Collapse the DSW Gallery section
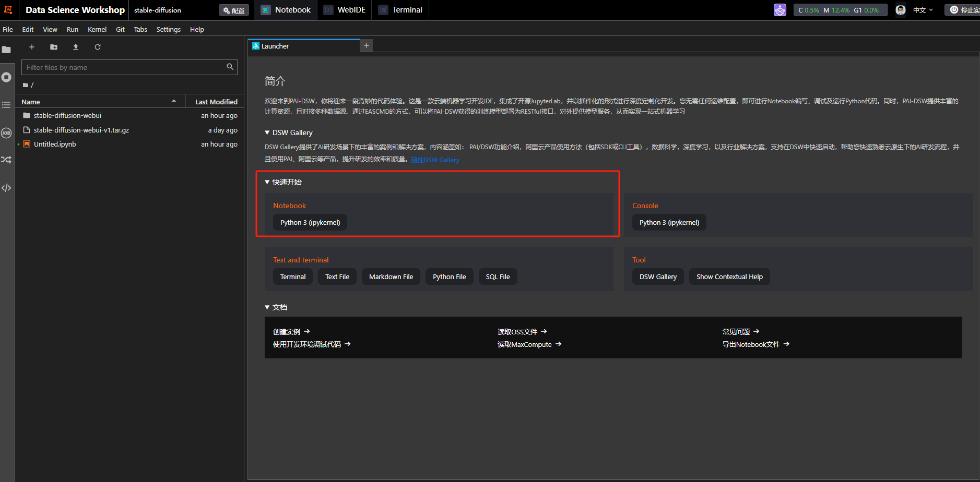The height and width of the screenshot is (482, 980). 267,132
